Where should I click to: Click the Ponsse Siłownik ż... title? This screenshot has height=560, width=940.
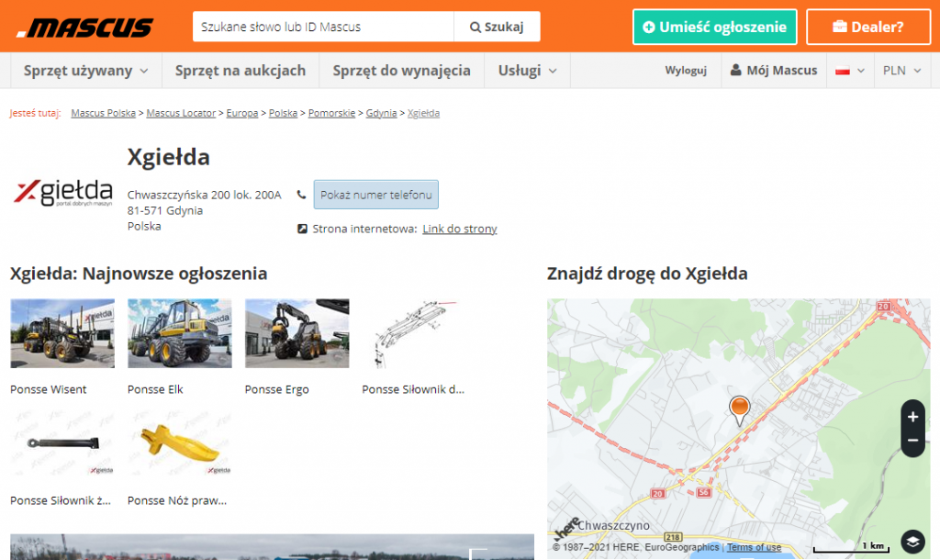61,500
